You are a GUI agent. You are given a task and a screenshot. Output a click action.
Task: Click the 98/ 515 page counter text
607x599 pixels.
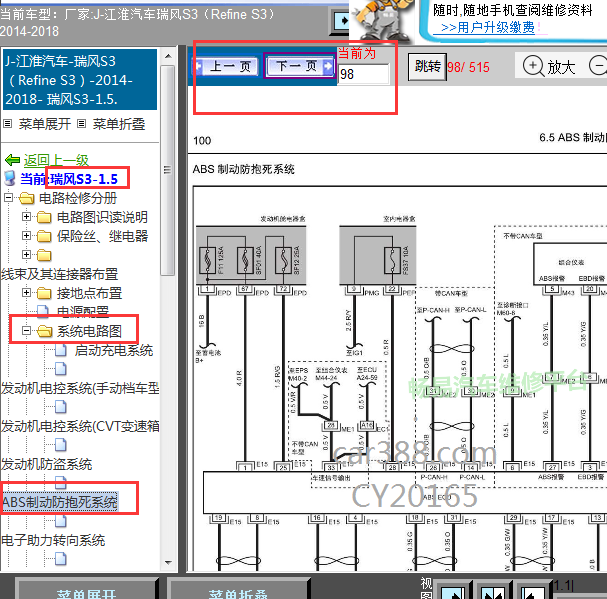click(468, 67)
